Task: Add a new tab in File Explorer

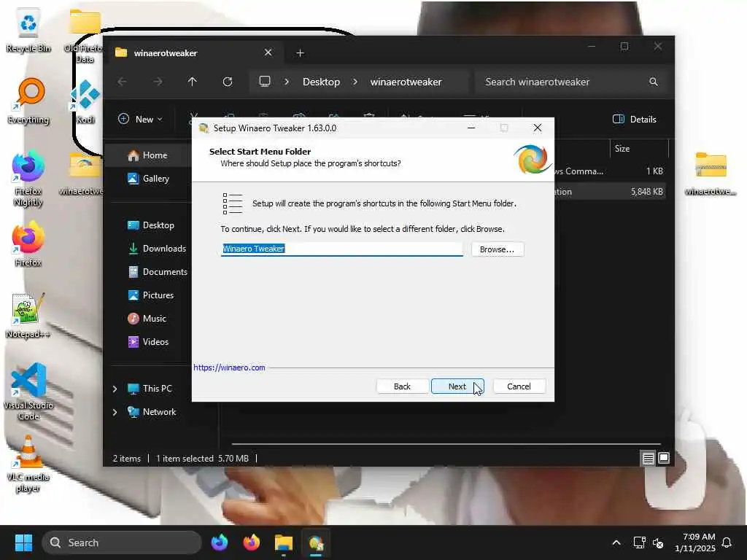Action: point(300,52)
